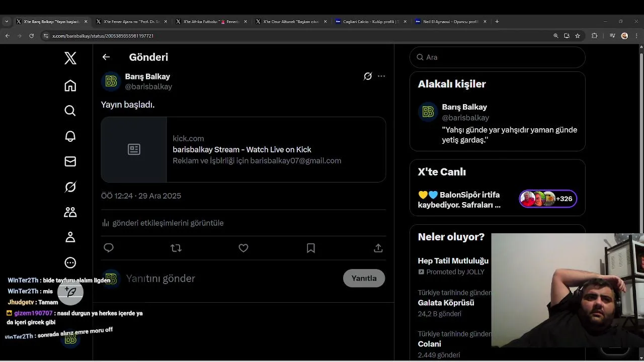The image size is (644, 362).
Task: Open Profile with the person icon
Action: click(70, 237)
